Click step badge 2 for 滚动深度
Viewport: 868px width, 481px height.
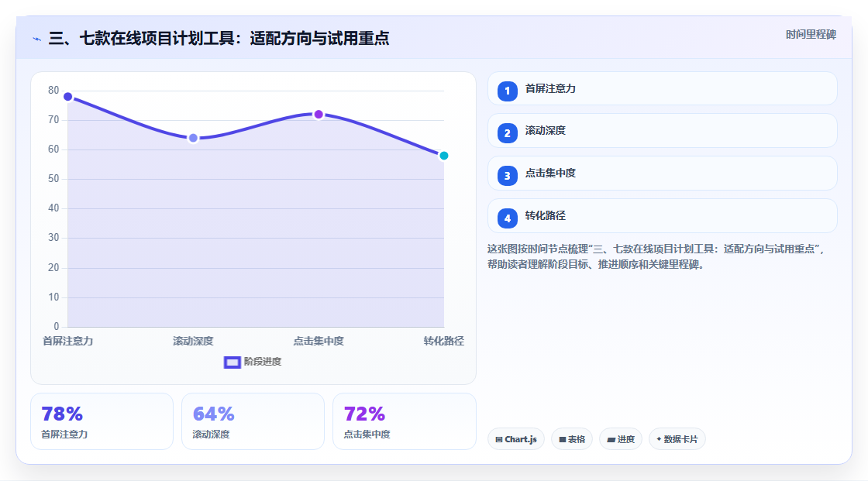507,133
